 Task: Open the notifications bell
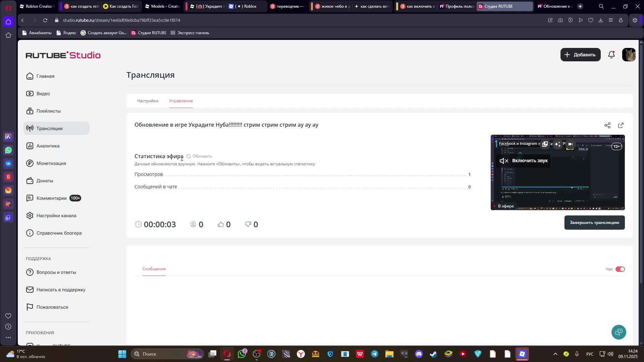coord(611,55)
